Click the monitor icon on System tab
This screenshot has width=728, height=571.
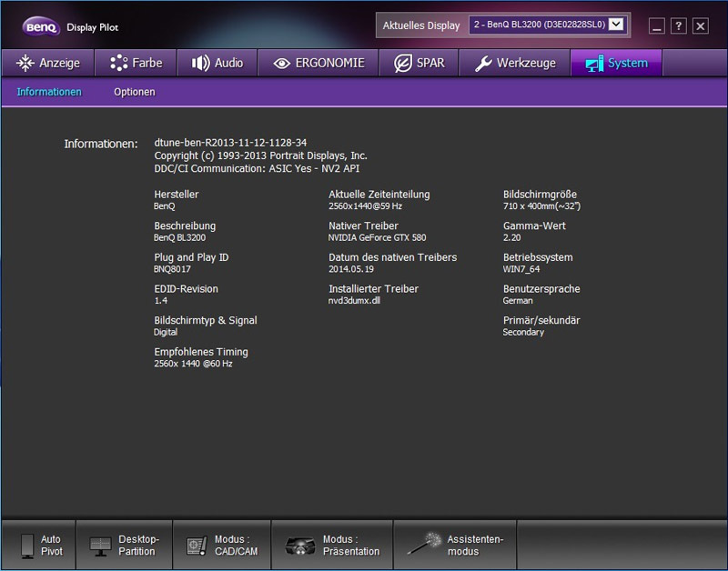coord(594,64)
